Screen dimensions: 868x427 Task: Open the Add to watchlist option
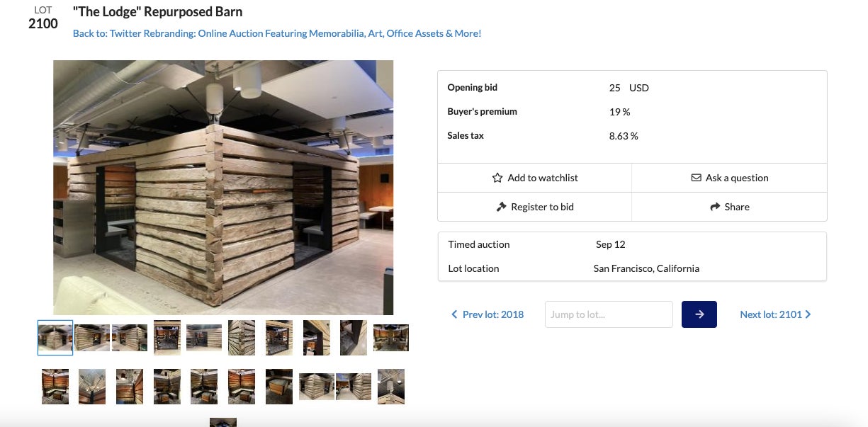point(535,178)
